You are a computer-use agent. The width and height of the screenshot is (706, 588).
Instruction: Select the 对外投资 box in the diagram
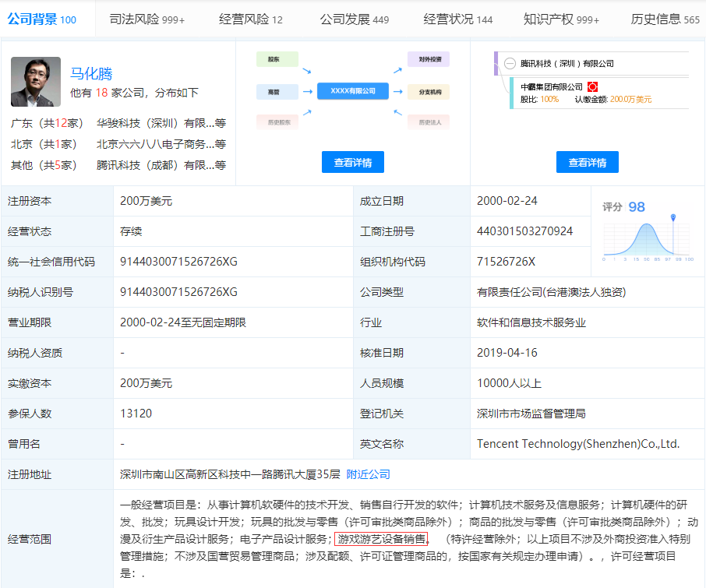click(x=429, y=59)
